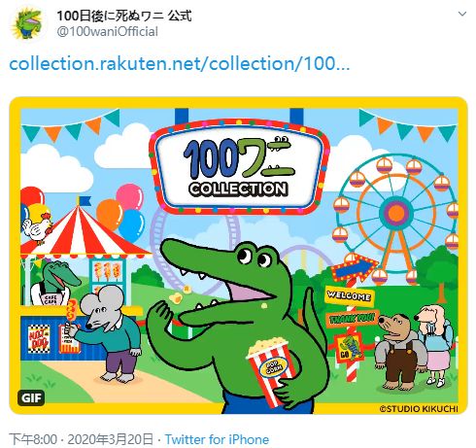The width and height of the screenshot is (476, 448).
Task: Click the WELCOME signpost in the image
Action: 349,295
